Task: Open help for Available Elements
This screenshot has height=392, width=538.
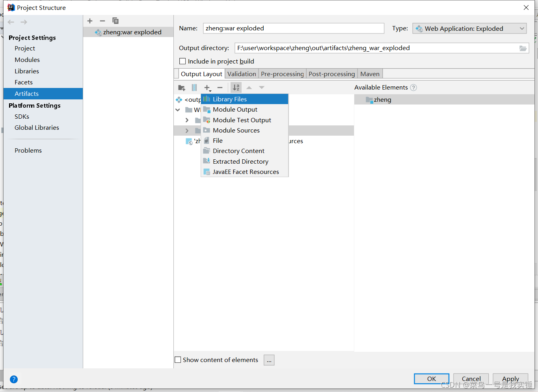Action: click(x=413, y=88)
